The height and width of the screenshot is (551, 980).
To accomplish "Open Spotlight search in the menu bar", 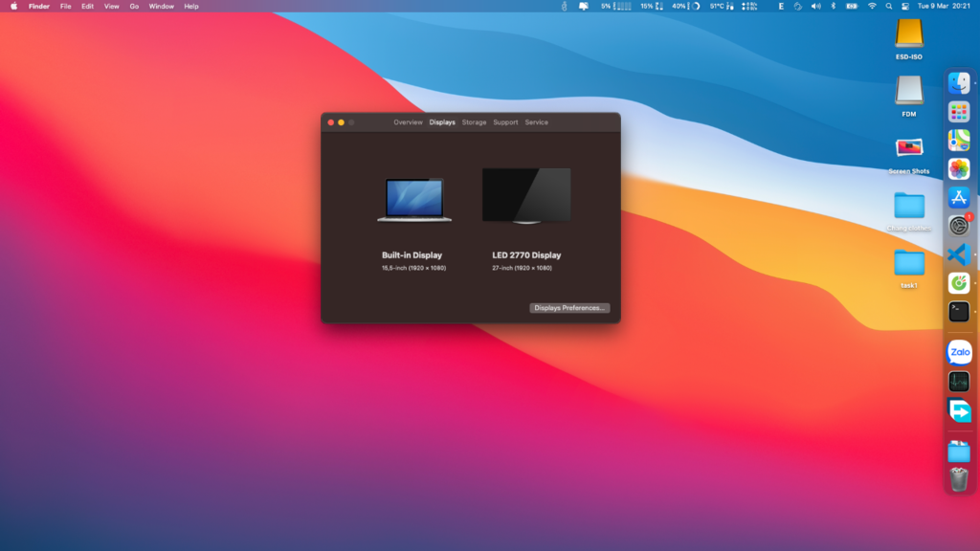I will click(x=890, y=6).
